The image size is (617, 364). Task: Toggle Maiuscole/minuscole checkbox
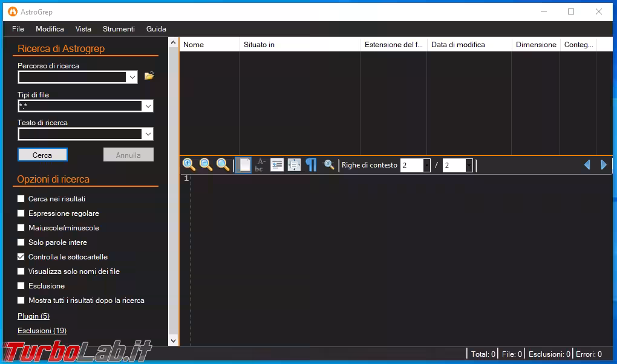[x=21, y=228]
